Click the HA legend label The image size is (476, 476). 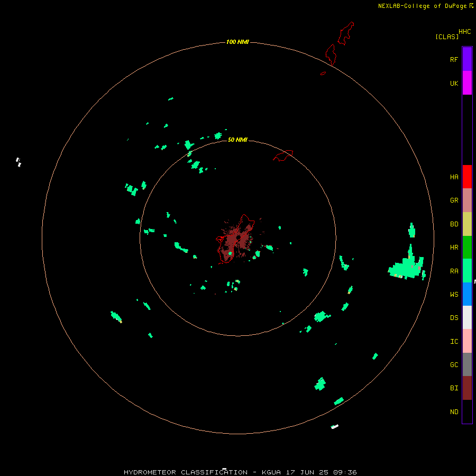tap(454, 177)
